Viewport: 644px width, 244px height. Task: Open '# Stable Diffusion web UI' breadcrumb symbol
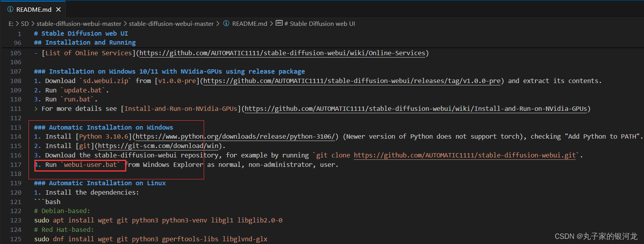coord(319,23)
